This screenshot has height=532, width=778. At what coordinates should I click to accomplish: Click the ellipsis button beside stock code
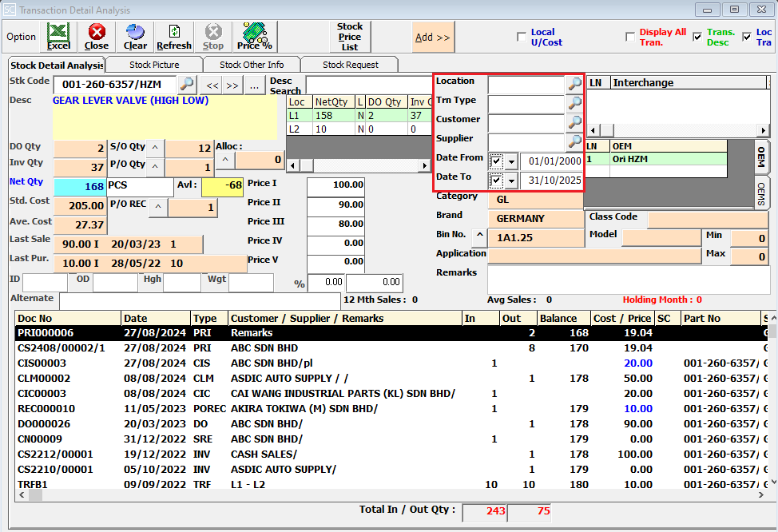coord(255,85)
